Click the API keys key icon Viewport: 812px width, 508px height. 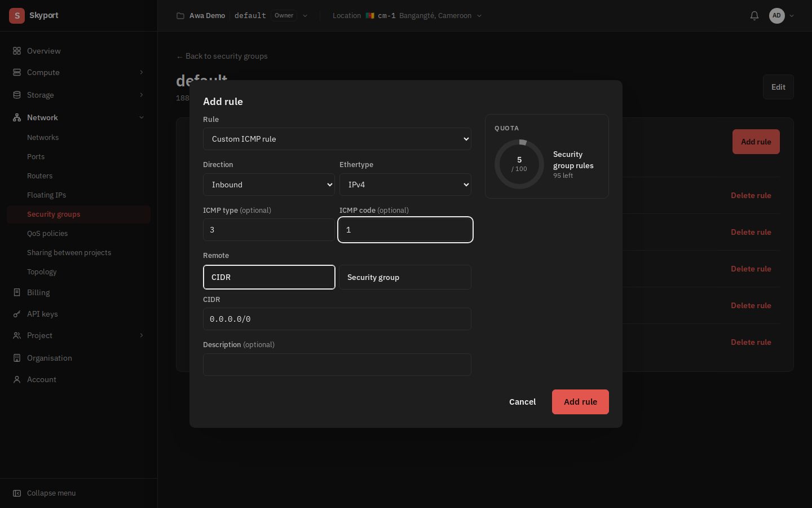tap(17, 314)
